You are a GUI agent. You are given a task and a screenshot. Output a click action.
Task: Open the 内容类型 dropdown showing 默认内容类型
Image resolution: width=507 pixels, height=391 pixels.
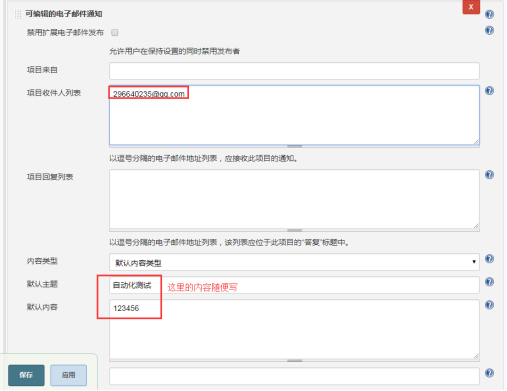click(294, 262)
